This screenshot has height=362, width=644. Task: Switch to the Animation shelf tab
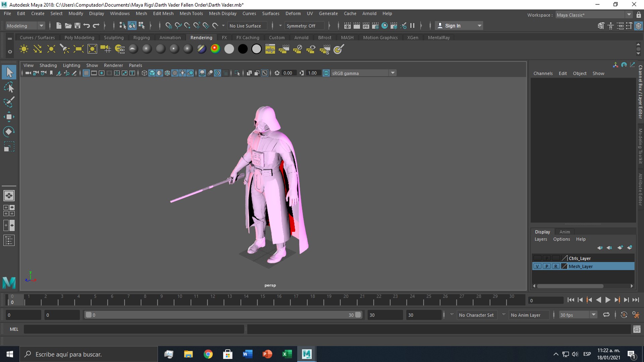tap(170, 38)
